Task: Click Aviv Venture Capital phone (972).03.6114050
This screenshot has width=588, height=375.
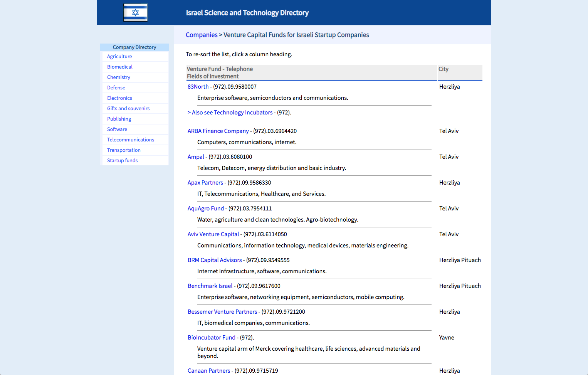Action: (265, 234)
